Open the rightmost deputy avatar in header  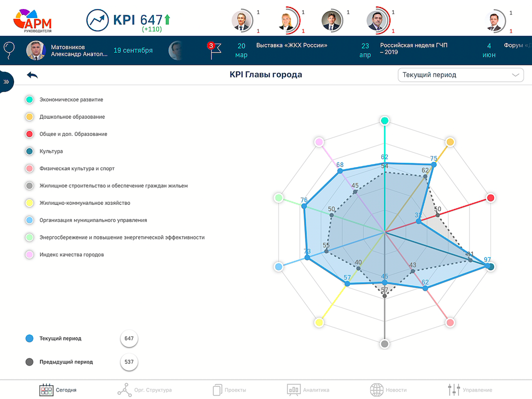(x=495, y=21)
